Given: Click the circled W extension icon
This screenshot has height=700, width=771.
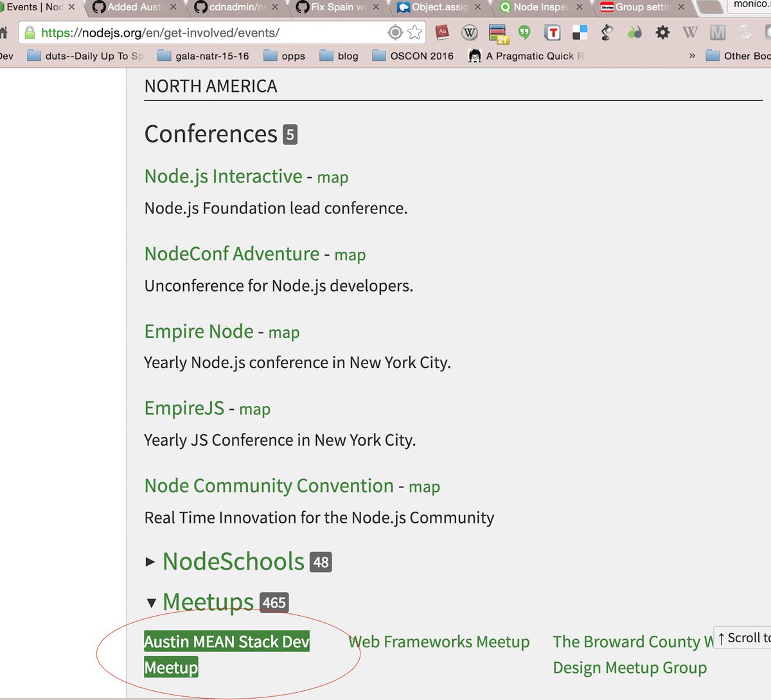Looking at the screenshot, I should click(470, 32).
